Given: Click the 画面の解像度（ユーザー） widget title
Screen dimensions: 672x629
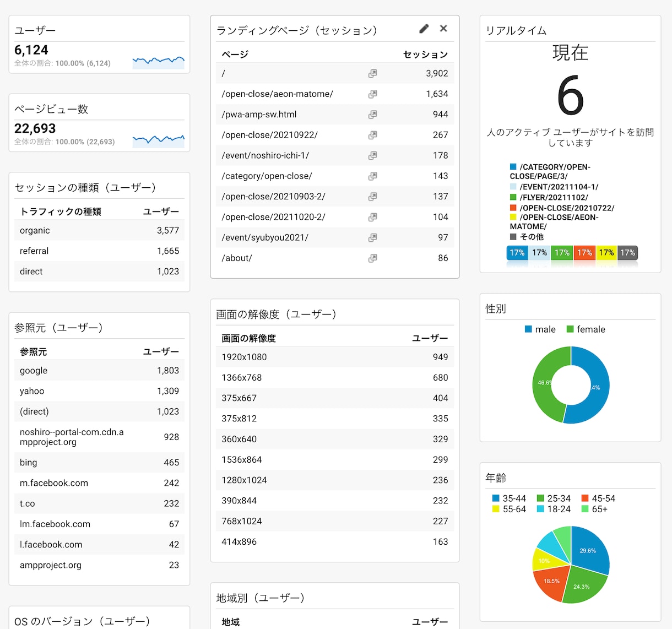Looking at the screenshot, I should click(x=276, y=314).
